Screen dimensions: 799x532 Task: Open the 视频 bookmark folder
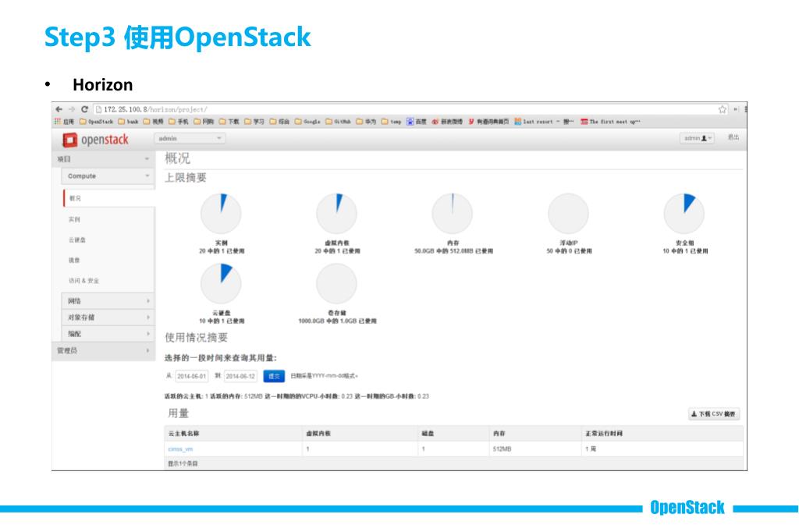tap(154, 121)
